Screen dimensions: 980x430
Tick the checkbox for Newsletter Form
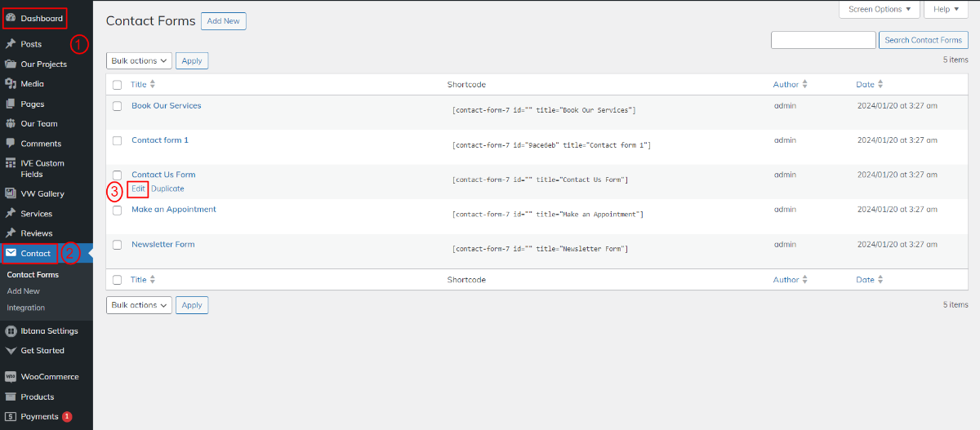pos(117,245)
